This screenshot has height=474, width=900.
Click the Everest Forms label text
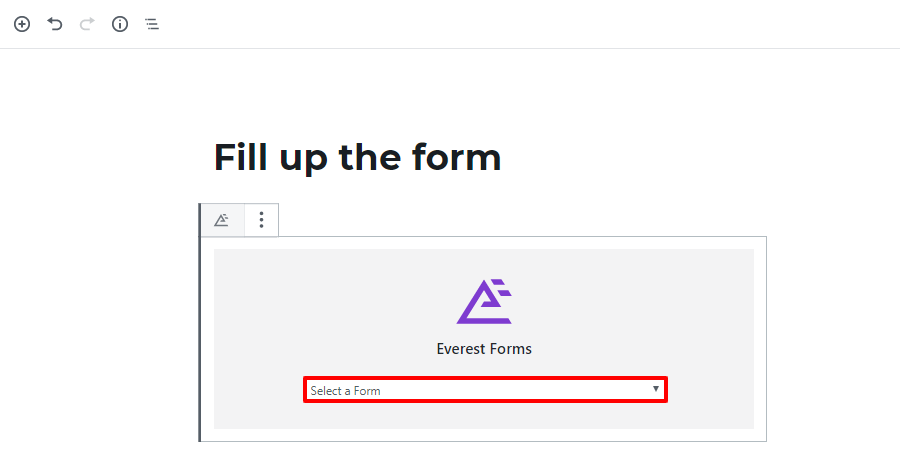484,349
